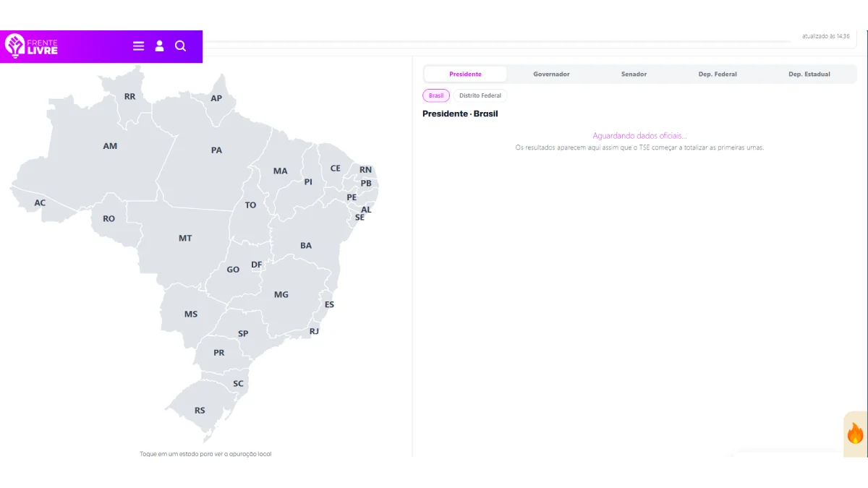Open the search magnifier icon

[180, 46]
